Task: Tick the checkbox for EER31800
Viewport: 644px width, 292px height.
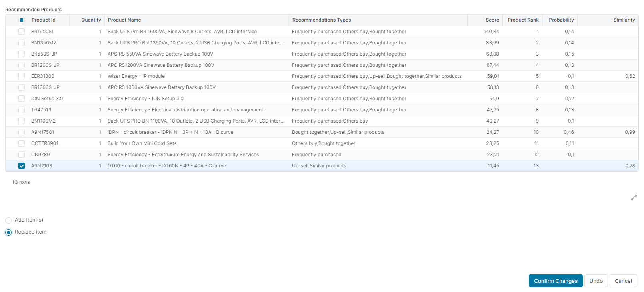Action: [22, 76]
